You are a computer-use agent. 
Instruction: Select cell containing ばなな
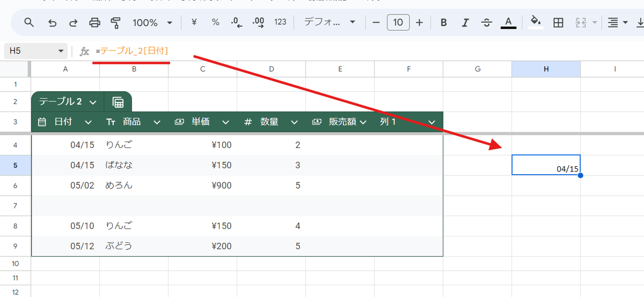[x=134, y=165]
